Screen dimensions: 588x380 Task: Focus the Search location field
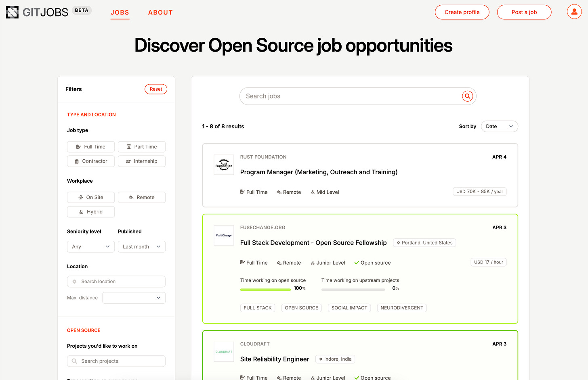116,282
